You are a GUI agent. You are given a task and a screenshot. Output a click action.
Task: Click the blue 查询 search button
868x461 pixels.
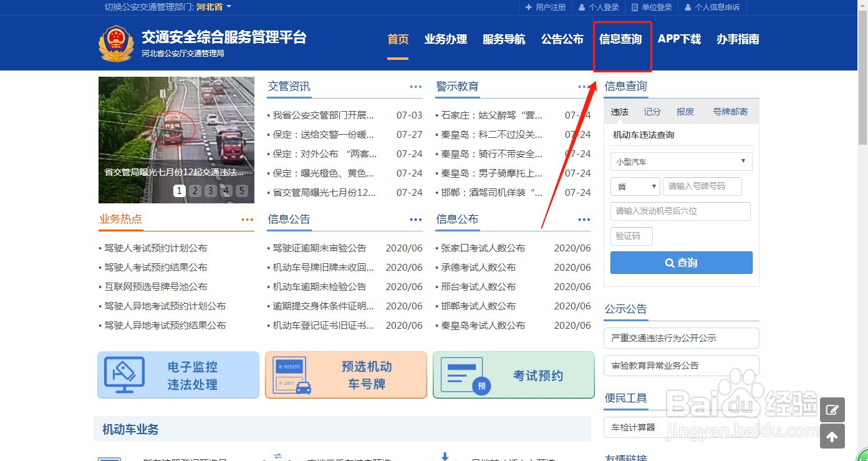coord(682,263)
